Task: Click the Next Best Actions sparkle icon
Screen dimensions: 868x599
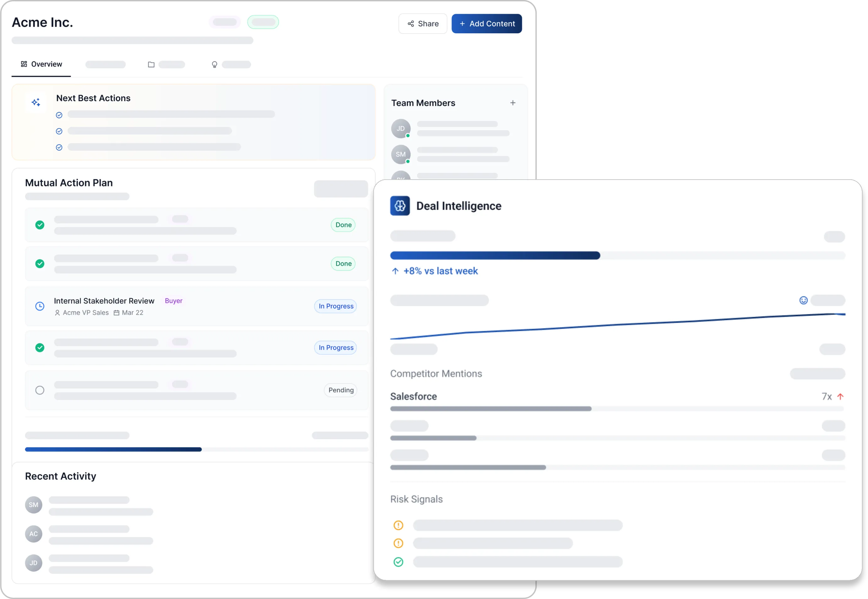Action: (x=36, y=102)
